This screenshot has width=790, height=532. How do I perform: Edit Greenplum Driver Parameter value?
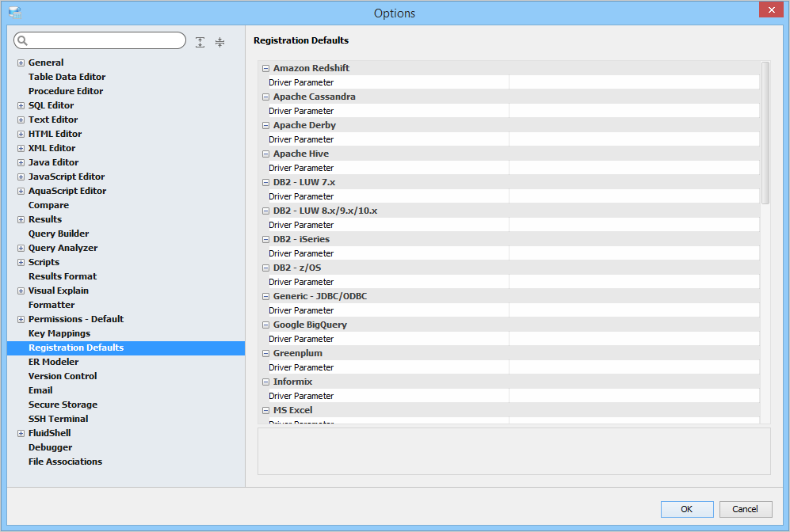pos(634,367)
